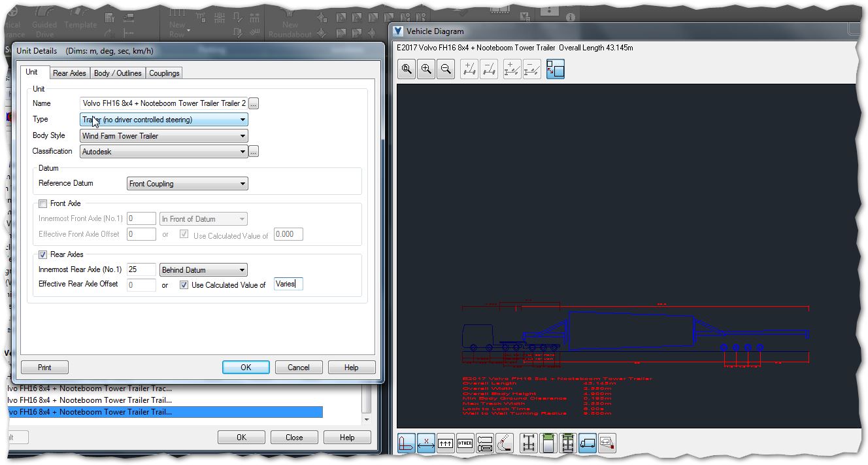Toggle the horizontal dimensions X icon

pyautogui.click(x=426, y=443)
